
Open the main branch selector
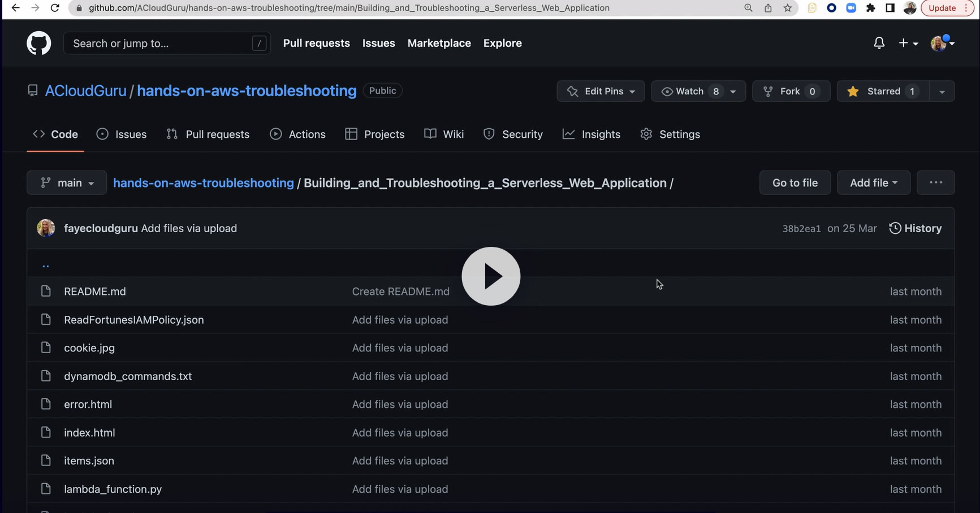(67, 182)
